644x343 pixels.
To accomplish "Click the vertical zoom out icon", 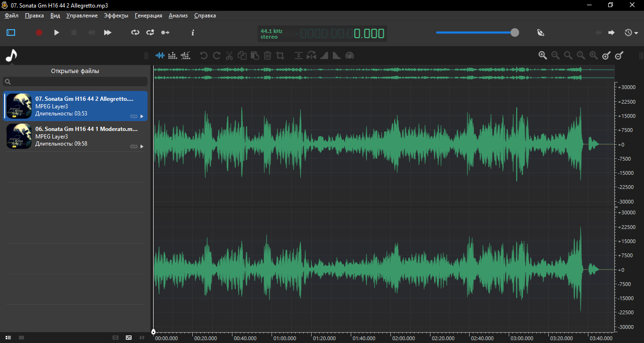I will (619, 56).
